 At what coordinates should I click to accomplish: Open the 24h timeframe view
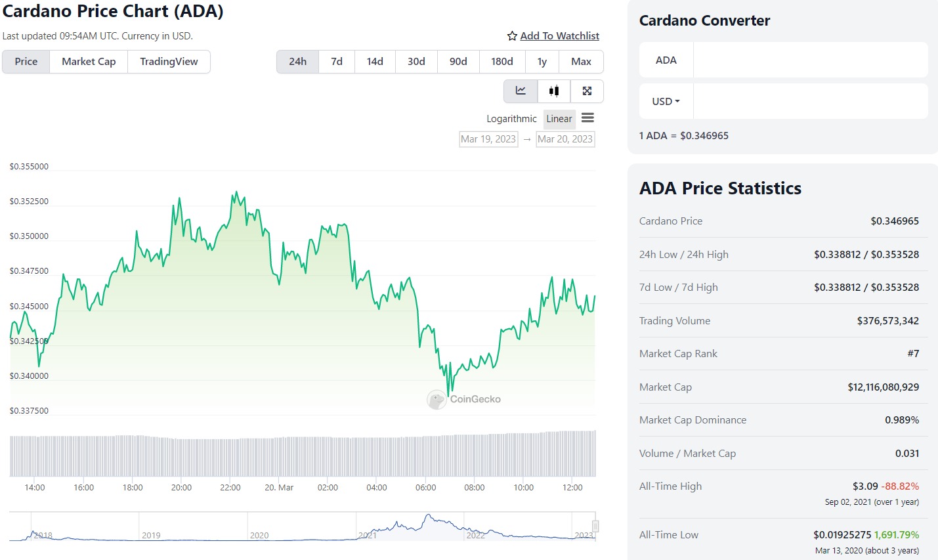tap(297, 61)
